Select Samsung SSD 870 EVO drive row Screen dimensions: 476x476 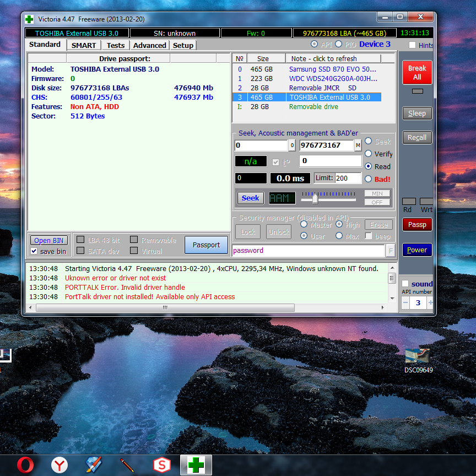tap(307, 69)
